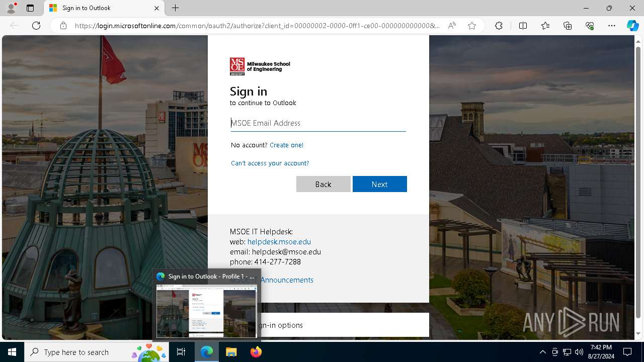Open the Windows Start menu

(x=12, y=352)
